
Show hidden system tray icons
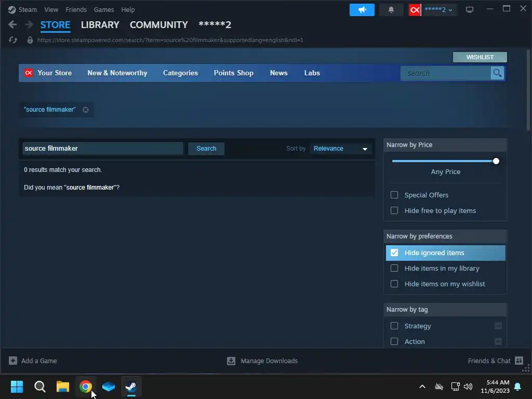(422, 387)
